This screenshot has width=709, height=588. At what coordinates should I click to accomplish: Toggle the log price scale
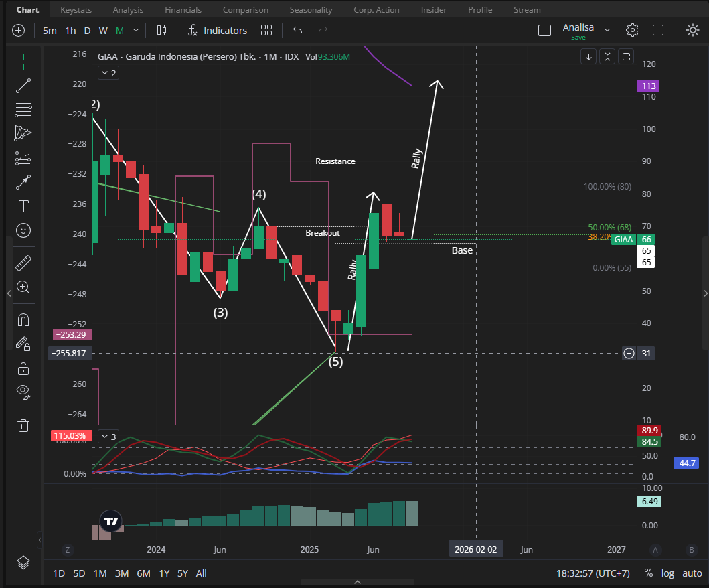[668, 573]
